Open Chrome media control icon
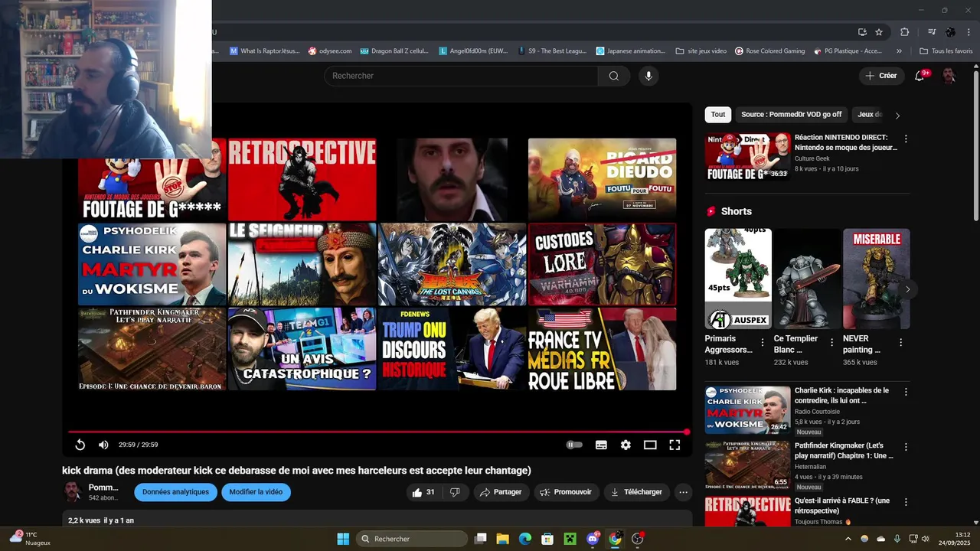 (932, 32)
